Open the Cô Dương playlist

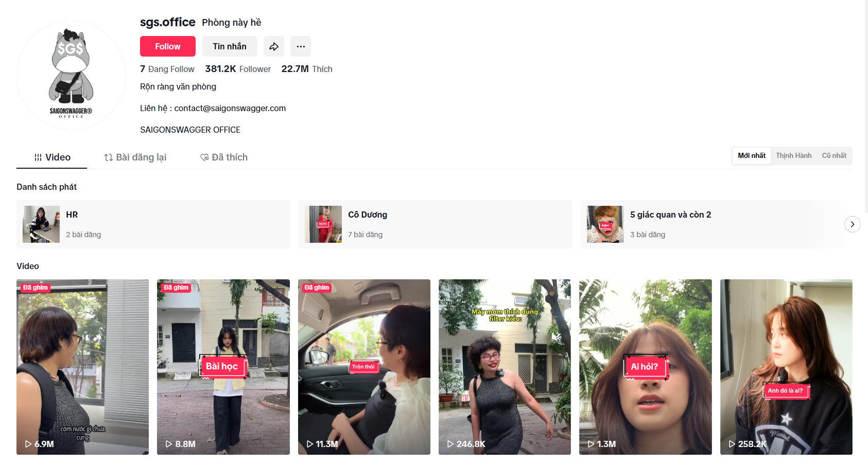pos(436,224)
